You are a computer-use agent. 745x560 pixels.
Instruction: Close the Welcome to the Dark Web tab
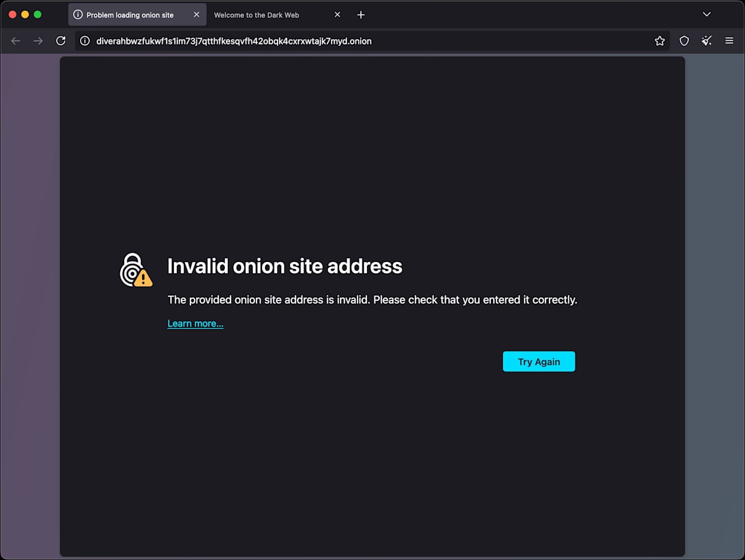coord(337,14)
